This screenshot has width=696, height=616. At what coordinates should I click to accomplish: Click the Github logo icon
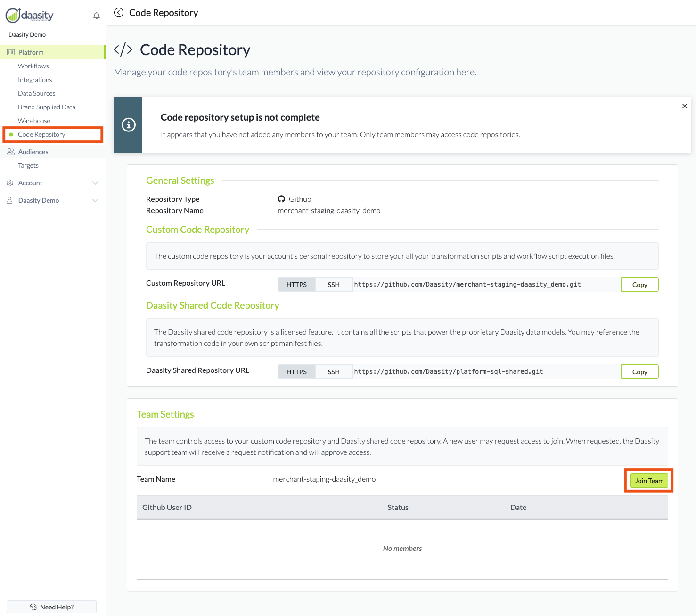281,199
